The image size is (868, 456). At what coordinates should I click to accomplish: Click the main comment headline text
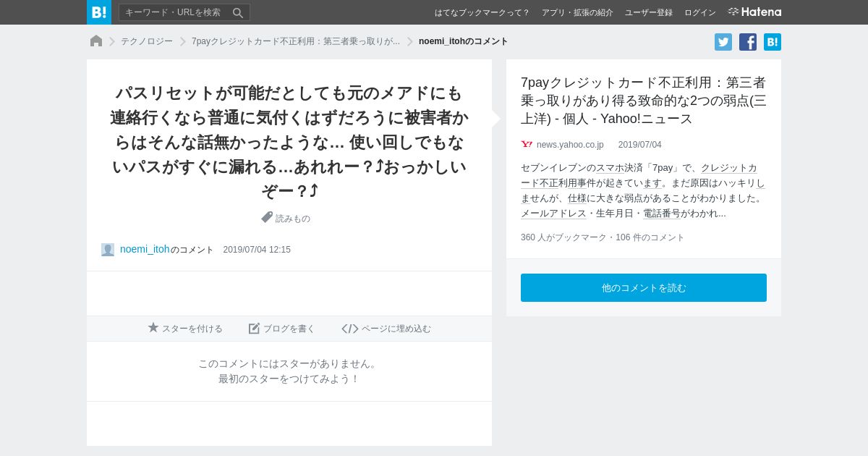click(x=289, y=143)
